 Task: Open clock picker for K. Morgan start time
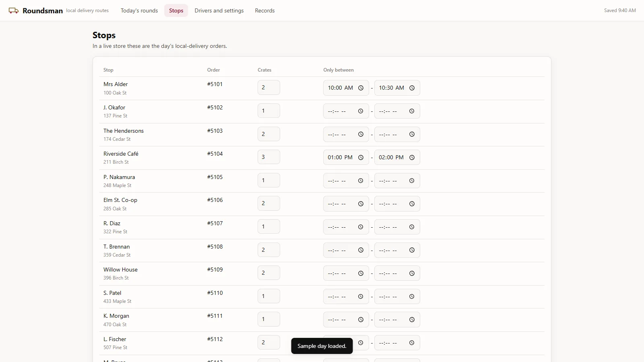coord(361,320)
